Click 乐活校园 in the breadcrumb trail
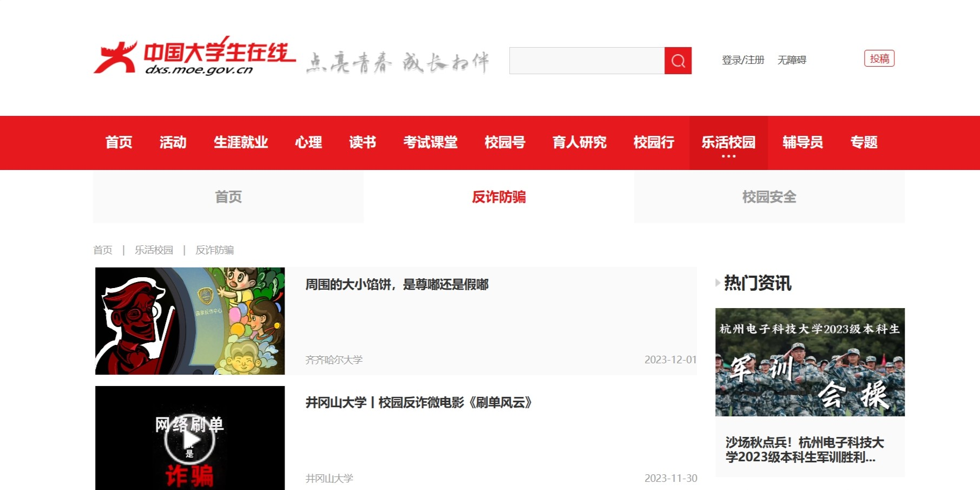 pyautogui.click(x=154, y=250)
